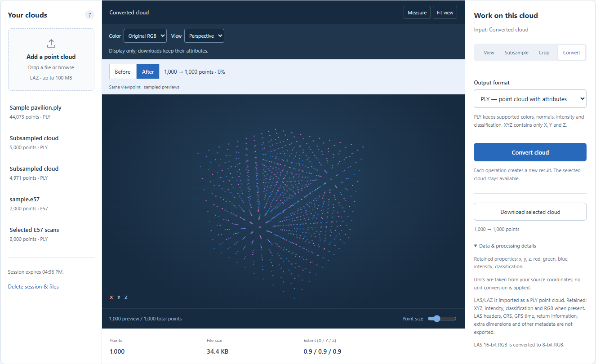This screenshot has width=596, height=364.
Task: Click the Input: Converted cloud label
Action: pos(501,30)
